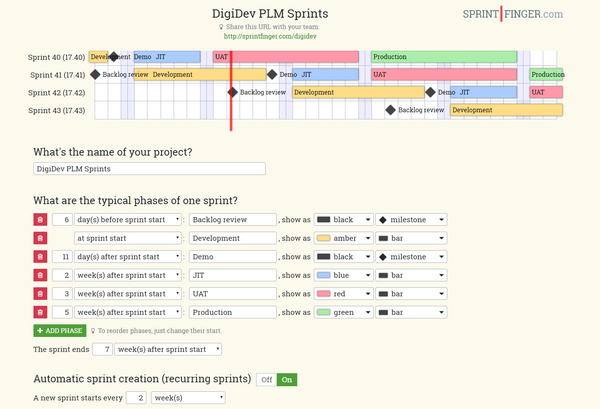Open Backlog review milestone shape dropdown
Image resolution: width=600 pixels, height=409 pixels.
[x=411, y=220]
